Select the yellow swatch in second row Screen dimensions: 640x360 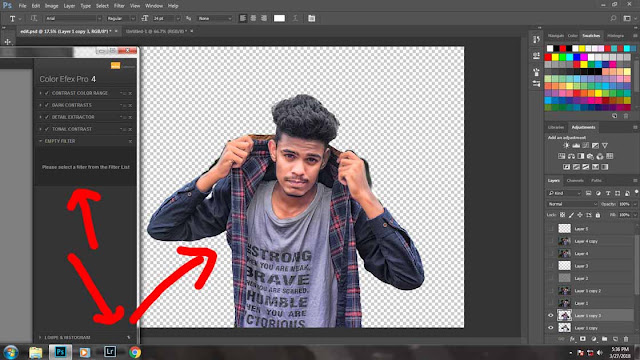point(555,57)
